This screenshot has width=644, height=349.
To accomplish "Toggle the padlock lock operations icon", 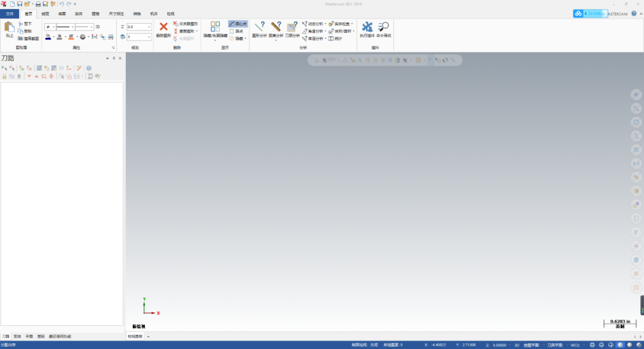I will (5, 76).
